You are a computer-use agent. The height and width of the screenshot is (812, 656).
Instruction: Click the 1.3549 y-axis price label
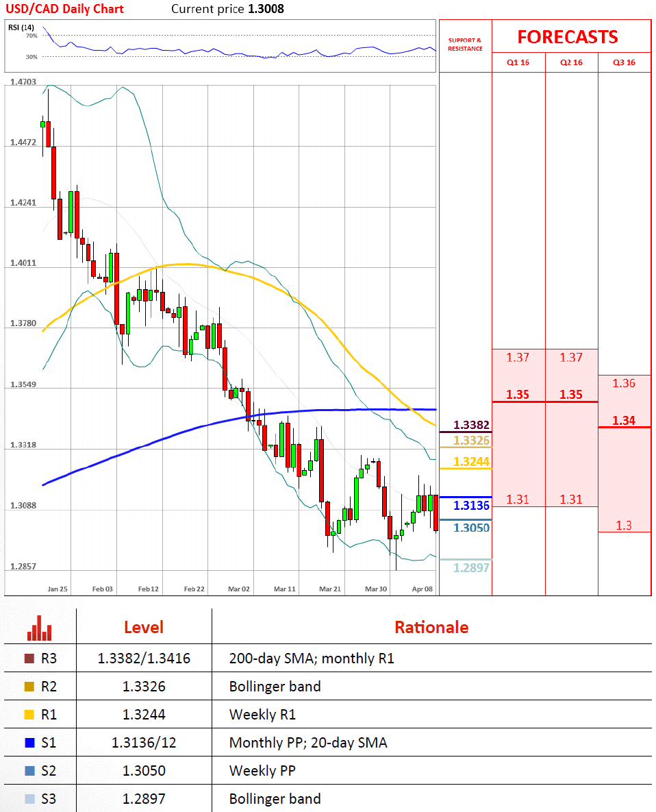click(x=23, y=385)
